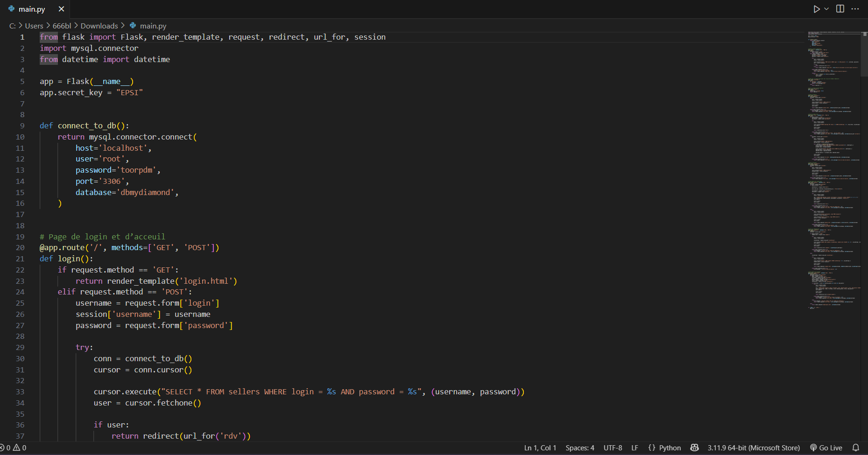Select the 3.11.9 64-bit Python interpreter
868x455 pixels.
coord(753,448)
